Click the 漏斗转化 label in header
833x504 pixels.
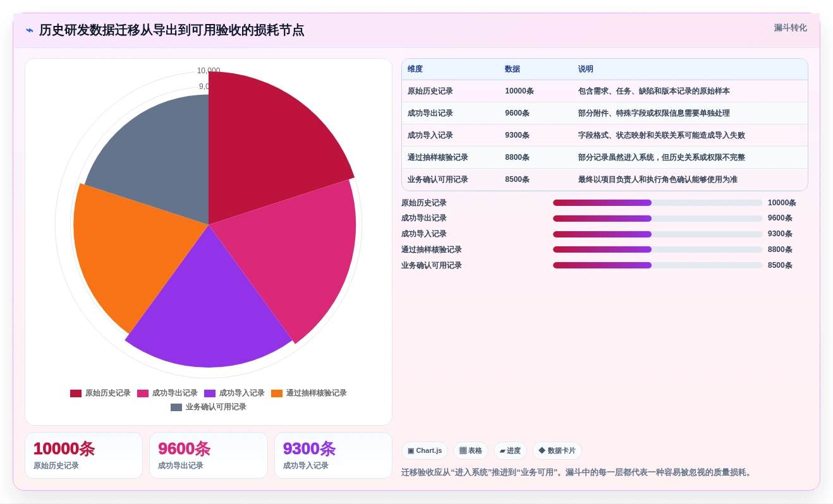(790, 28)
